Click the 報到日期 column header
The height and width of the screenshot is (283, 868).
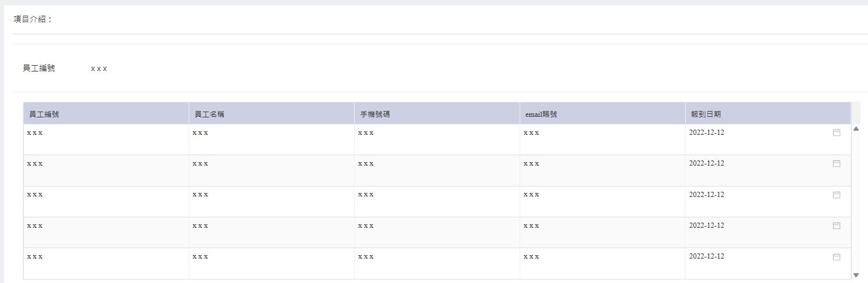[768, 114]
